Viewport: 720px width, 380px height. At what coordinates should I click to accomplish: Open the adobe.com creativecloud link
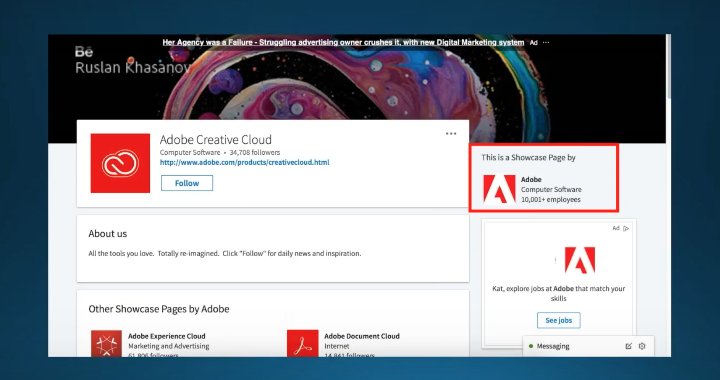[244, 162]
